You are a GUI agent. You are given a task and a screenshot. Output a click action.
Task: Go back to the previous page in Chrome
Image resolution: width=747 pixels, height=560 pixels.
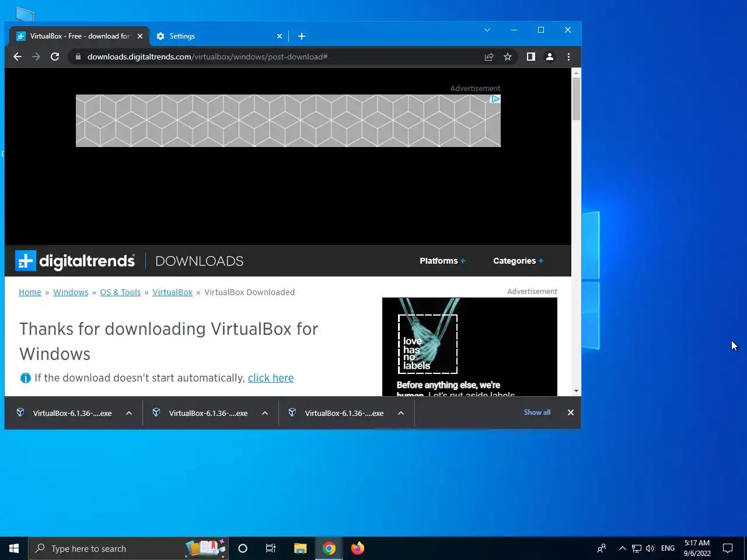pos(18,57)
